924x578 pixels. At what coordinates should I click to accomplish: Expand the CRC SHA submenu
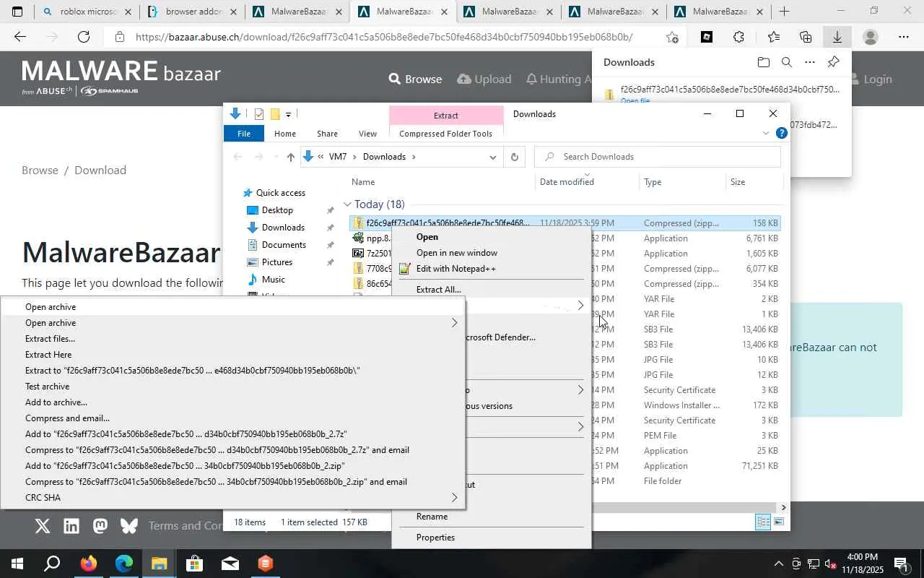(454, 498)
